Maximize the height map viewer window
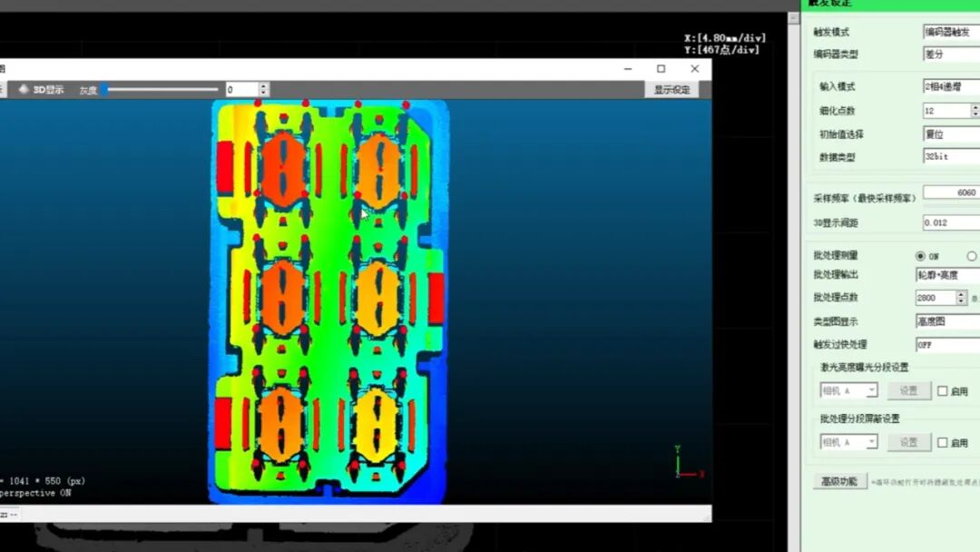The height and width of the screenshot is (552, 980). (x=661, y=69)
